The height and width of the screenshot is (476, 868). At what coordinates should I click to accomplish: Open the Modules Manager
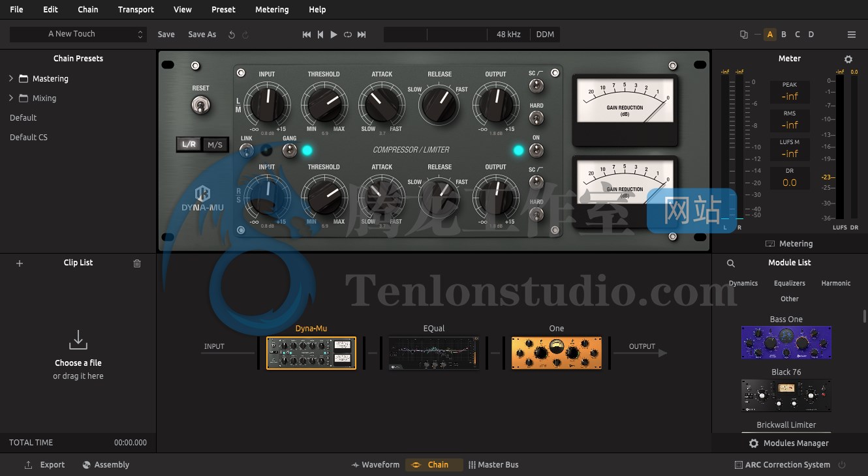pos(788,443)
